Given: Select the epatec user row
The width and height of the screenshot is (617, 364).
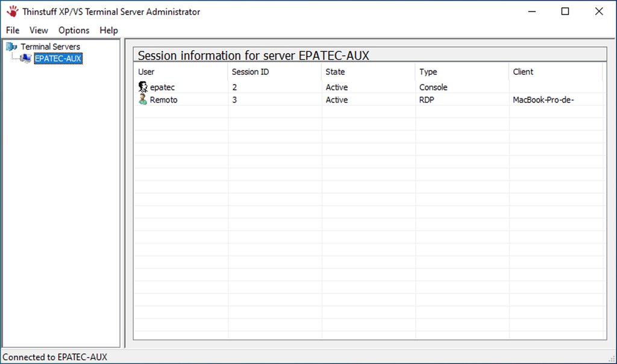Looking at the screenshot, I should 368,87.
